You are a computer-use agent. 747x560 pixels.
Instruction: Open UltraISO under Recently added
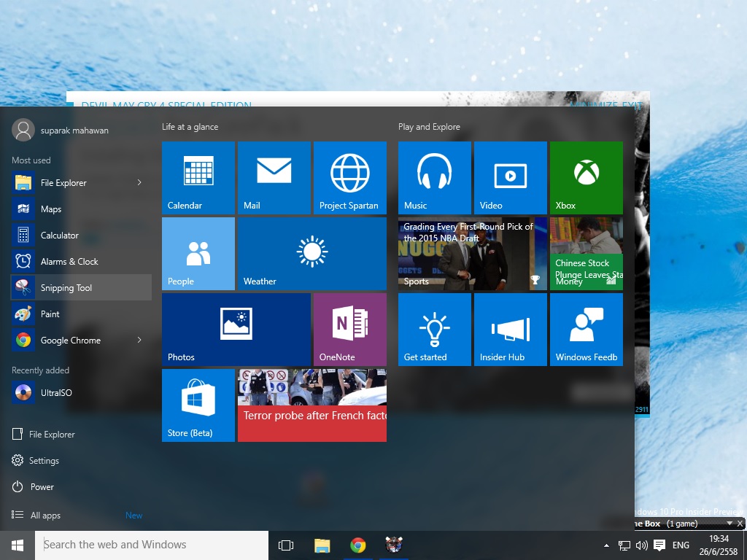coord(81,392)
